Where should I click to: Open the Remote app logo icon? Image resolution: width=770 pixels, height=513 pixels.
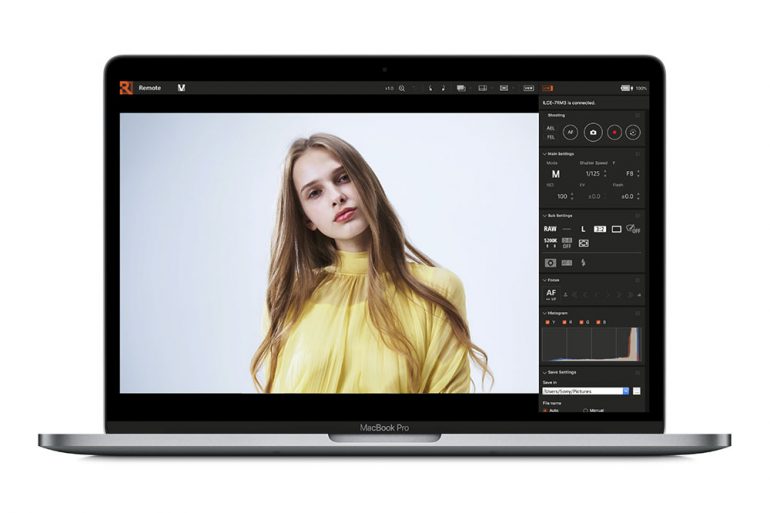pos(126,88)
